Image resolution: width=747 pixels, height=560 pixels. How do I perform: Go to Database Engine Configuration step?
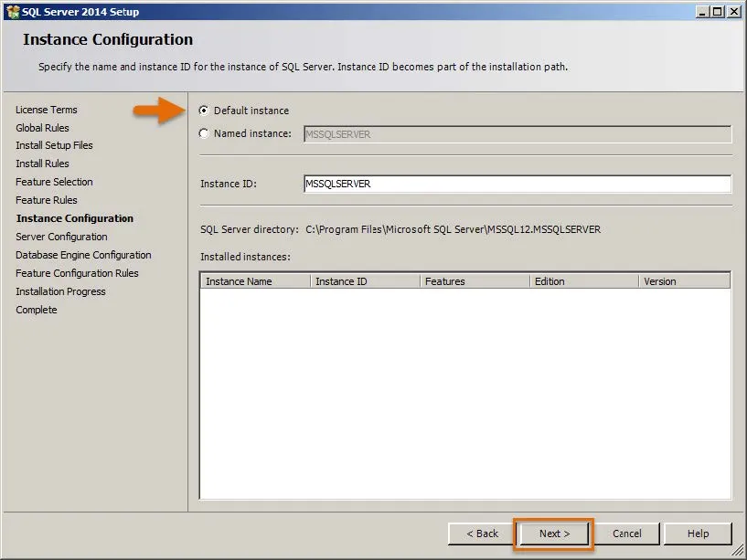point(83,255)
